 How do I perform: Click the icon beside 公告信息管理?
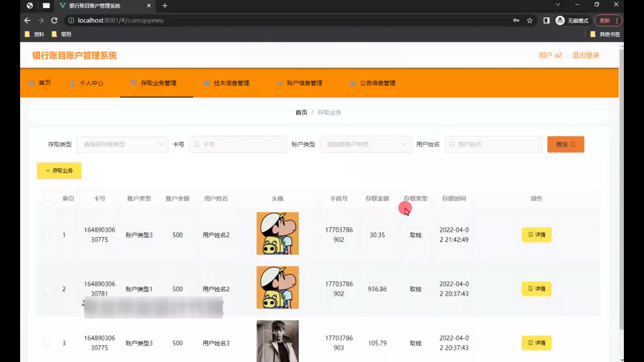pos(353,83)
